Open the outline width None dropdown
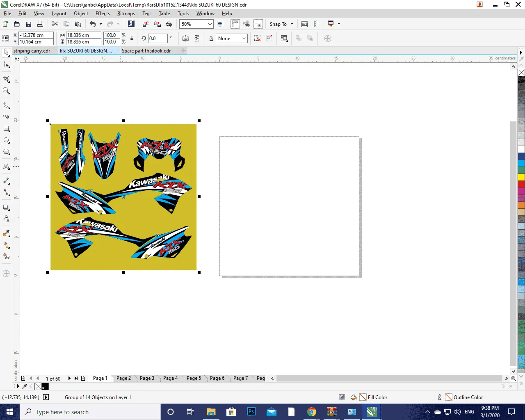Viewport: 525px width, 420px height. 244,39
